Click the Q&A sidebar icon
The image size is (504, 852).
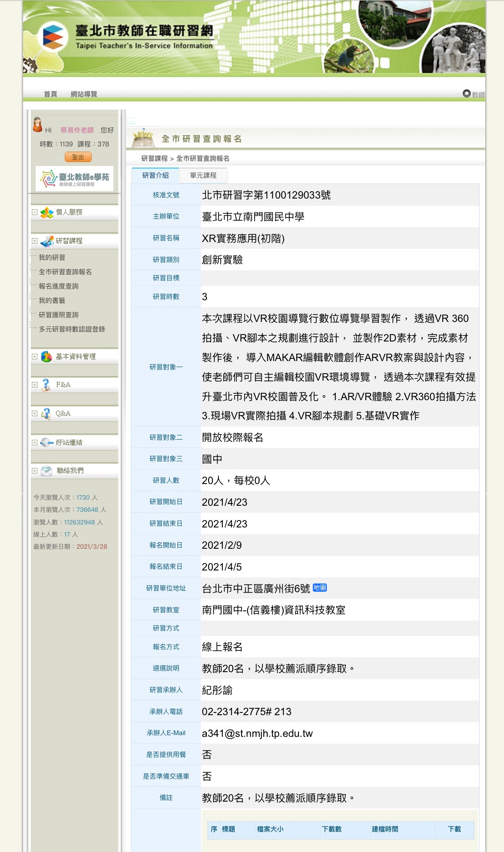46,414
